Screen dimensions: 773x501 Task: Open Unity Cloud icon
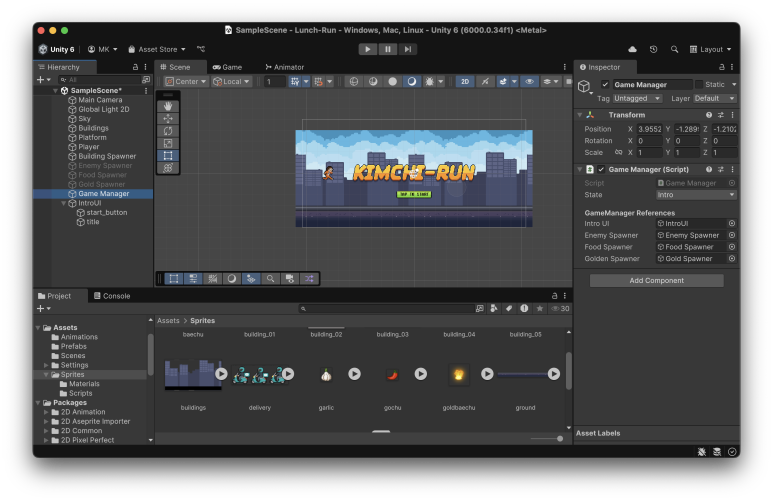click(x=632, y=49)
